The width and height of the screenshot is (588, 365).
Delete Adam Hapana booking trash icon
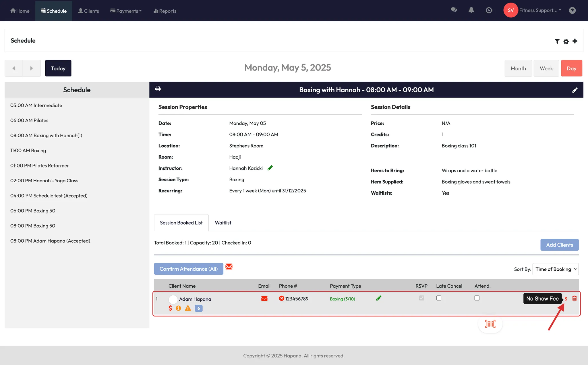(575, 298)
